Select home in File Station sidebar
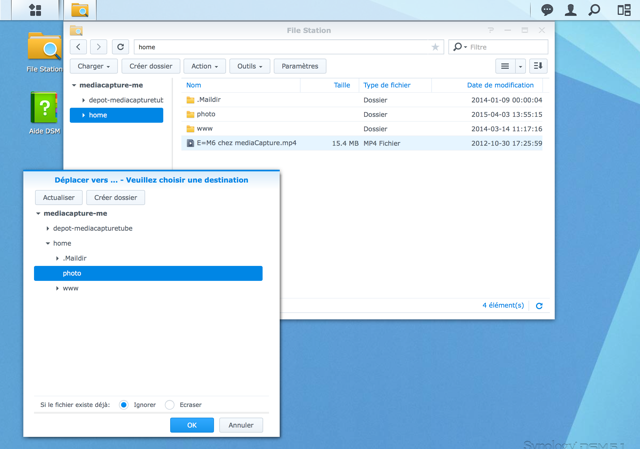The image size is (640, 449). [116, 115]
